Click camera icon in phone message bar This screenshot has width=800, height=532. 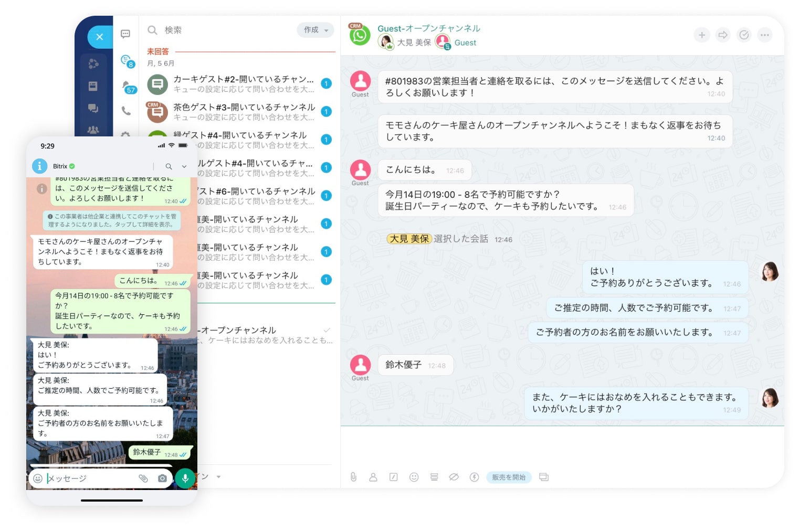163,478
